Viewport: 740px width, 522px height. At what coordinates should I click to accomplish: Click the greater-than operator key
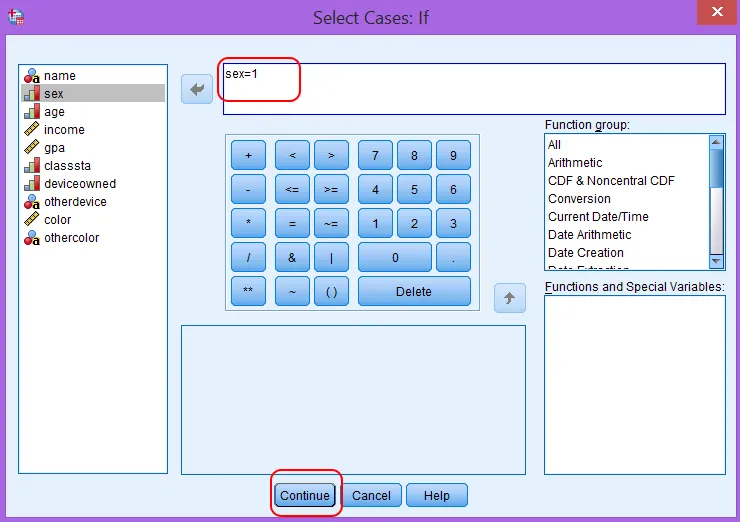(331, 155)
